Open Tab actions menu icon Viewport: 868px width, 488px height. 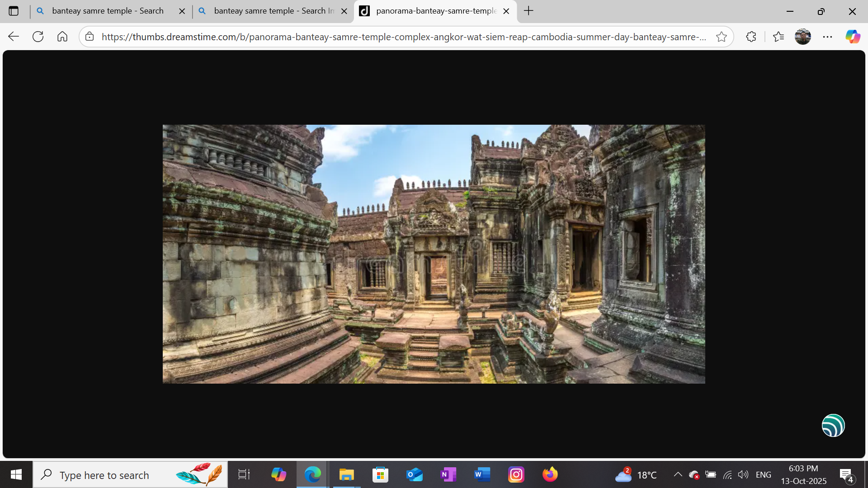click(x=14, y=11)
